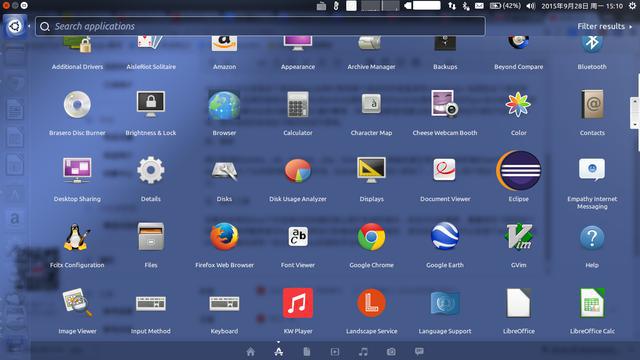Open Font Viewer
The image size is (640, 360).
tap(298, 237)
